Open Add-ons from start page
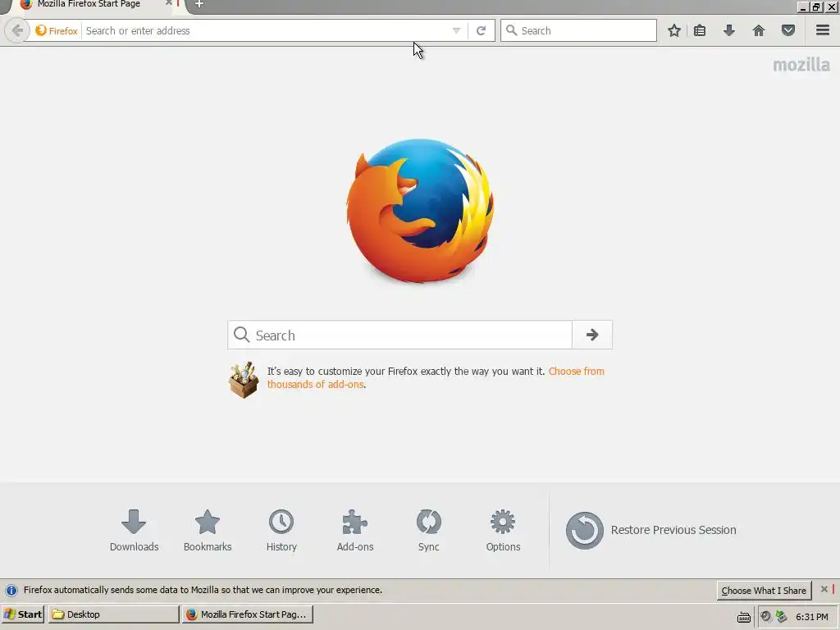 click(355, 531)
